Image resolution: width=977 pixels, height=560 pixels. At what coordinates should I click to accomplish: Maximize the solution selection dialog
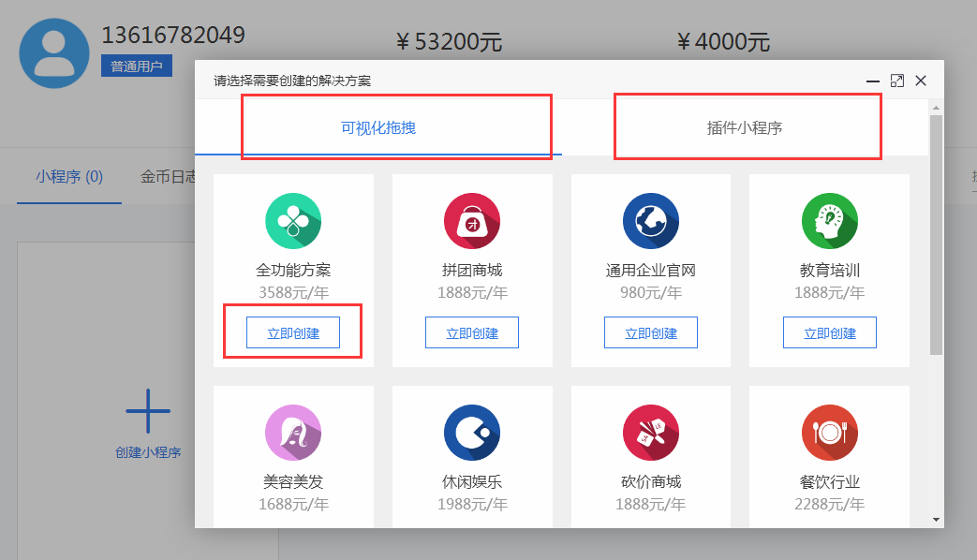click(896, 81)
